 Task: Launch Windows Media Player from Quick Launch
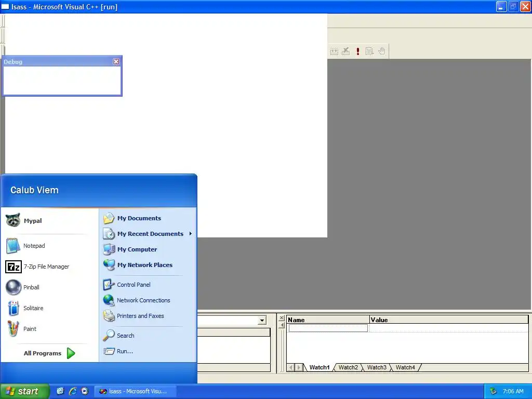(x=85, y=391)
